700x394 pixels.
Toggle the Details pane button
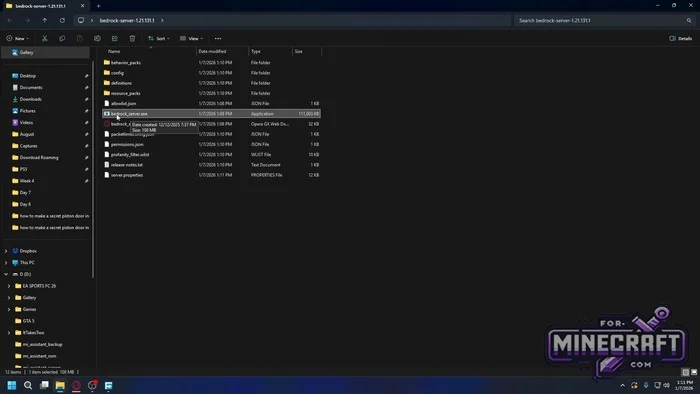pos(681,38)
